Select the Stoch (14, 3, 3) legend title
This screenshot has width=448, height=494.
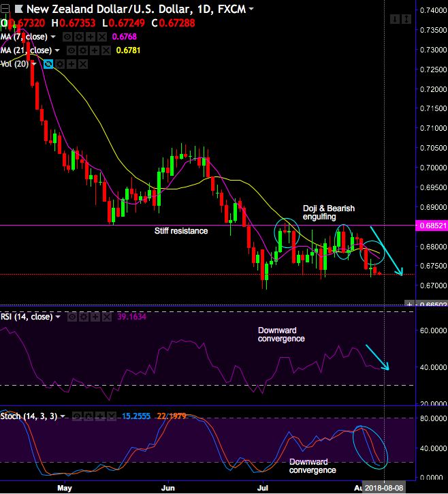(29, 416)
